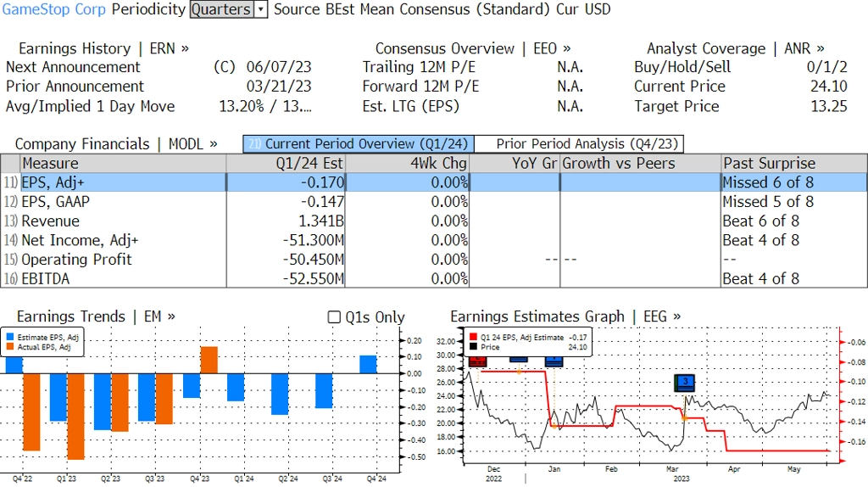Click the Measure column header
Screen dimensions: 868x487
point(123,164)
